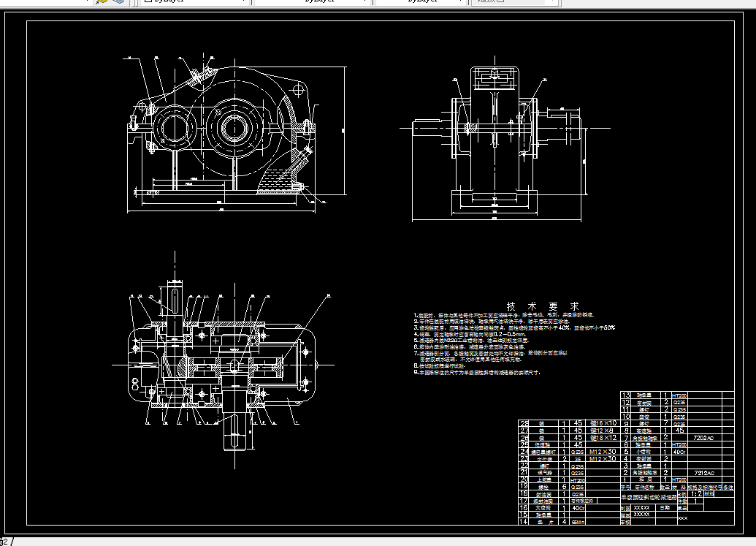Select the "单级圆柱斜齿轮减速器" drawing title

(649, 497)
